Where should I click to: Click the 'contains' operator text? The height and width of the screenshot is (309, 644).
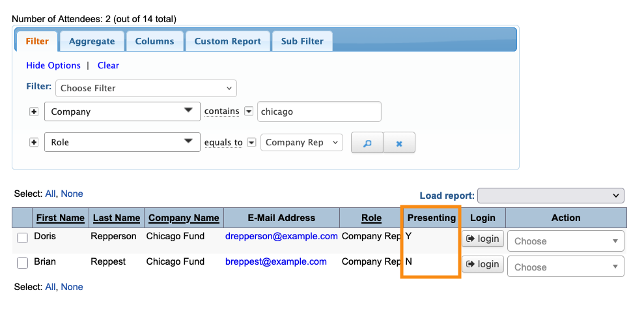coord(222,111)
